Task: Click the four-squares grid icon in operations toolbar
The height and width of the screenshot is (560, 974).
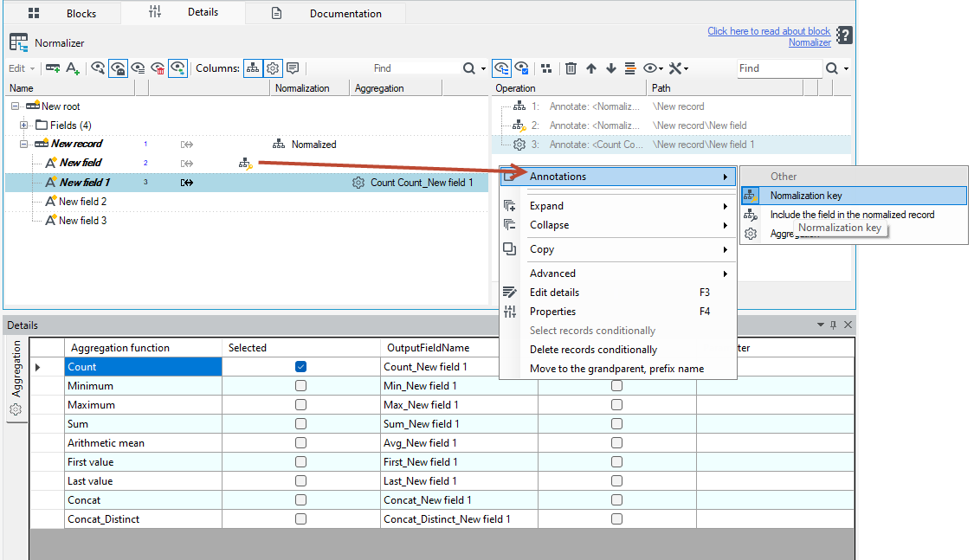Action: tap(546, 68)
